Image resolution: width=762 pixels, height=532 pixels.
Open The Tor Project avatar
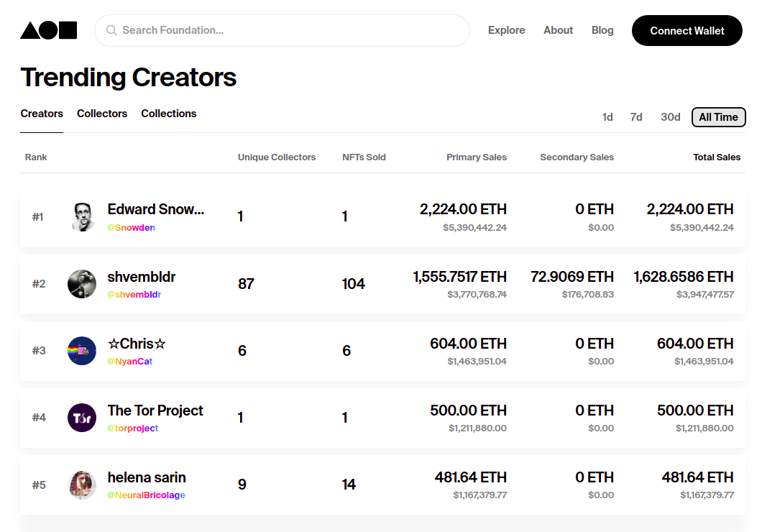(x=82, y=418)
